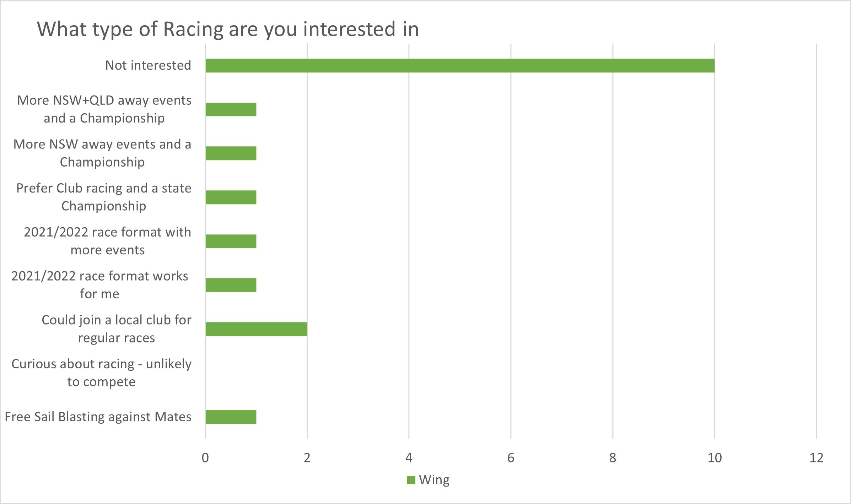The width and height of the screenshot is (851, 504).
Task: Click the Prefer Club racing category label
Action: coord(104,197)
